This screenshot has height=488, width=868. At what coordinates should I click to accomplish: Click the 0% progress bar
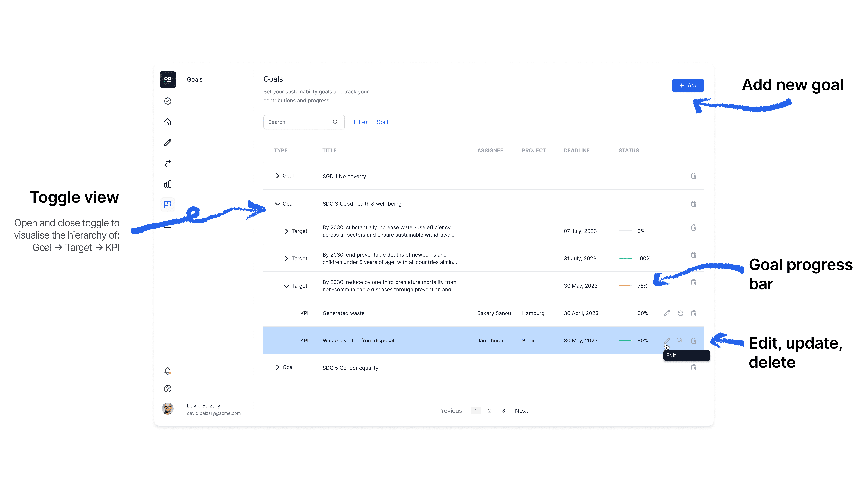click(625, 231)
